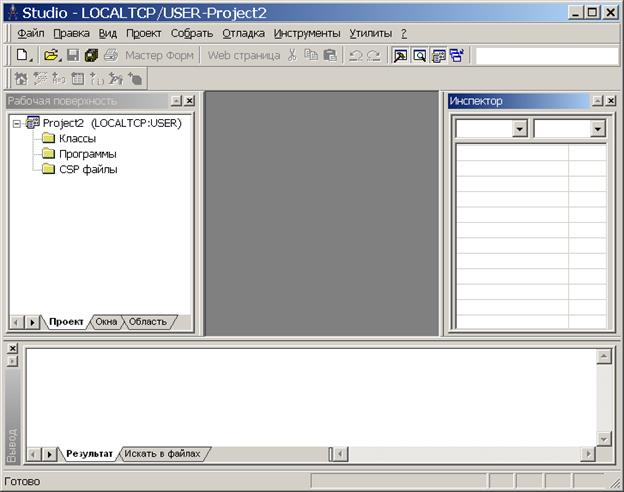624x492 pixels.
Task: Open dropdown arrow beside New document icon
Action: (x=31, y=60)
